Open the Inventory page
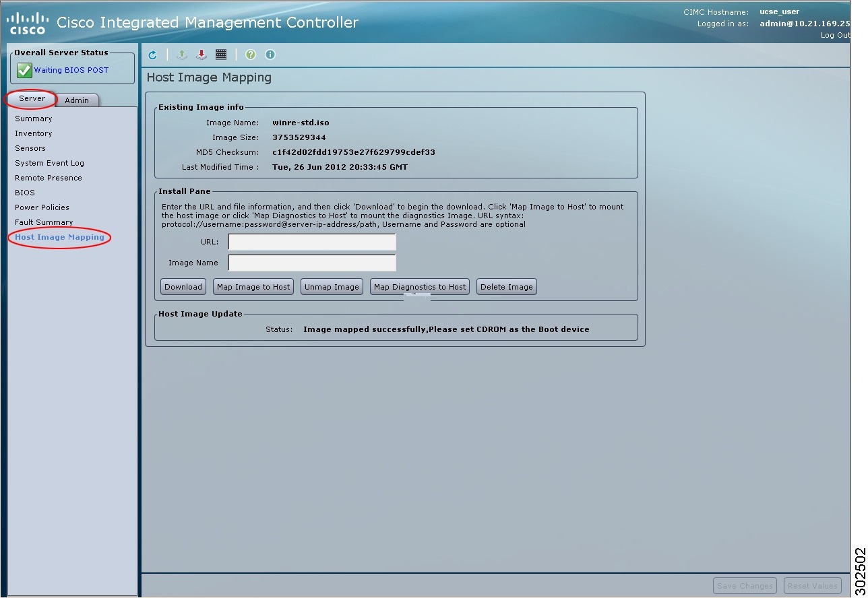This screenshot has height=598, width=868. [x=34, y=133]
